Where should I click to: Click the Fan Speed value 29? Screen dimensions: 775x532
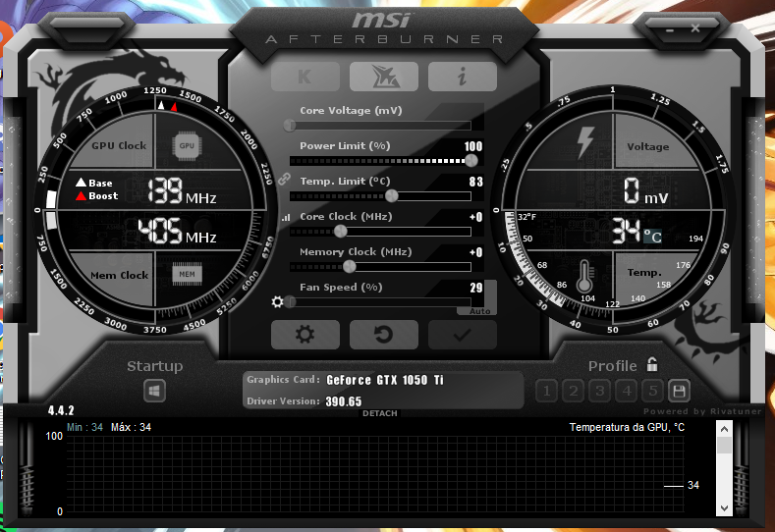[476, 288]
